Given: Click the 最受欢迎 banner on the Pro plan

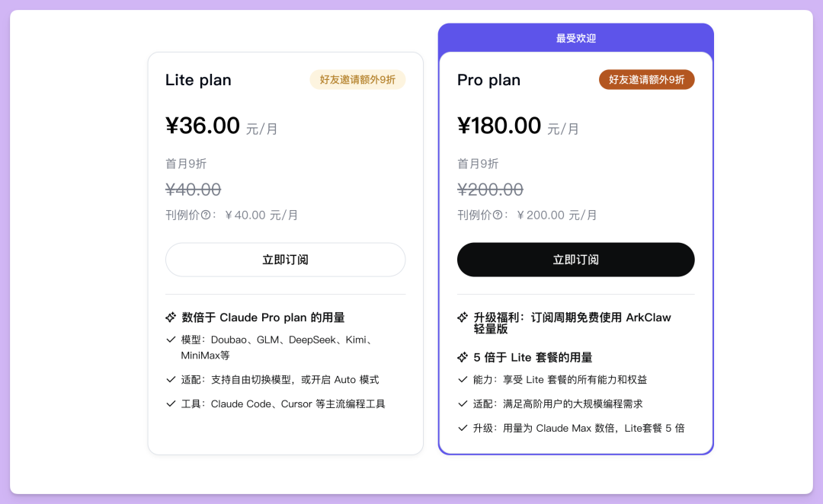Looking at the screenshot, I should point(575,37).
